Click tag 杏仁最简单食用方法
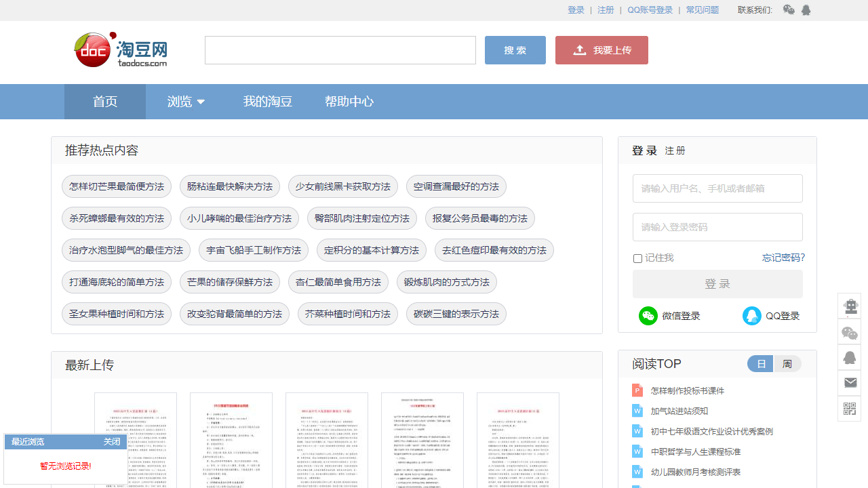The height and width of the screenshot is (488, 868). click(x=338, y=282)
